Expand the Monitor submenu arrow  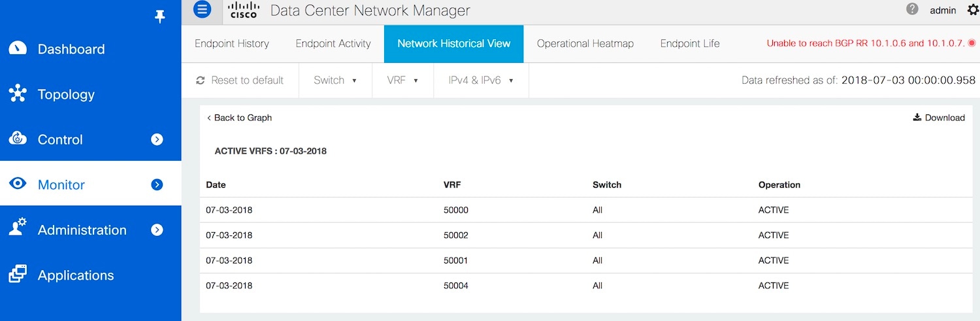point(157,184)
